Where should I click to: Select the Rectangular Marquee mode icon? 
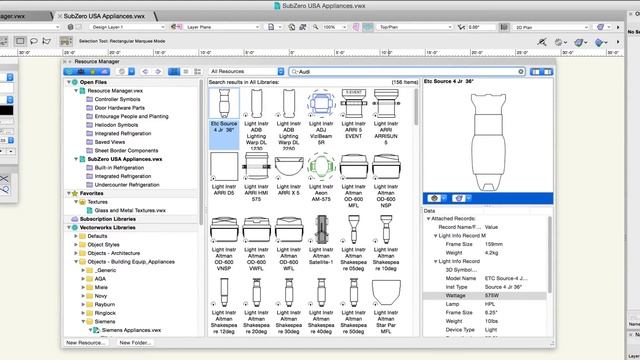point(20,41)
